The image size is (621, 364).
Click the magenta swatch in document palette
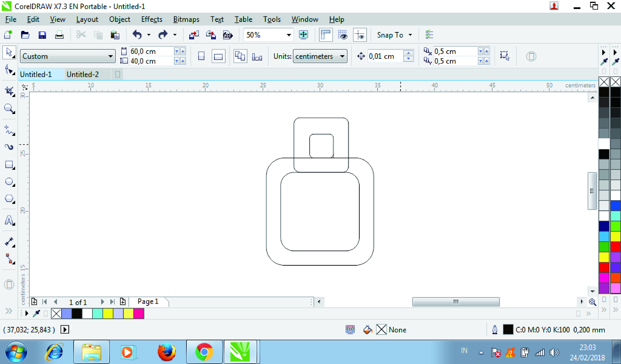pyautogui.click(x=139, y=314)
